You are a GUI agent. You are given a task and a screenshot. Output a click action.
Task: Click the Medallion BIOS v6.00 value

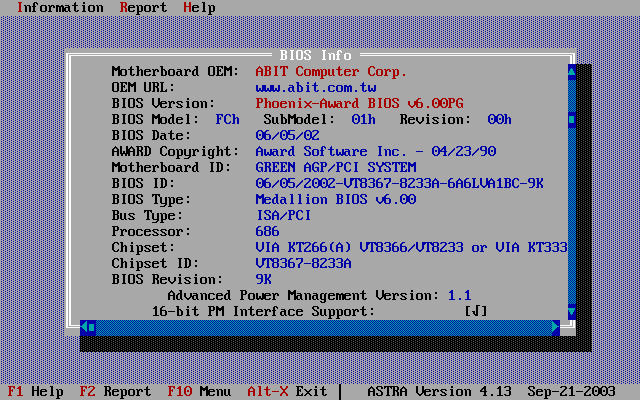coord(336,200)
